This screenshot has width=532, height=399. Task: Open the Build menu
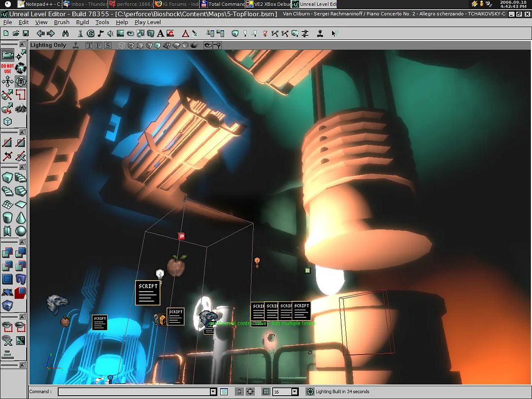pyautogui.click(x=82, y=22)
